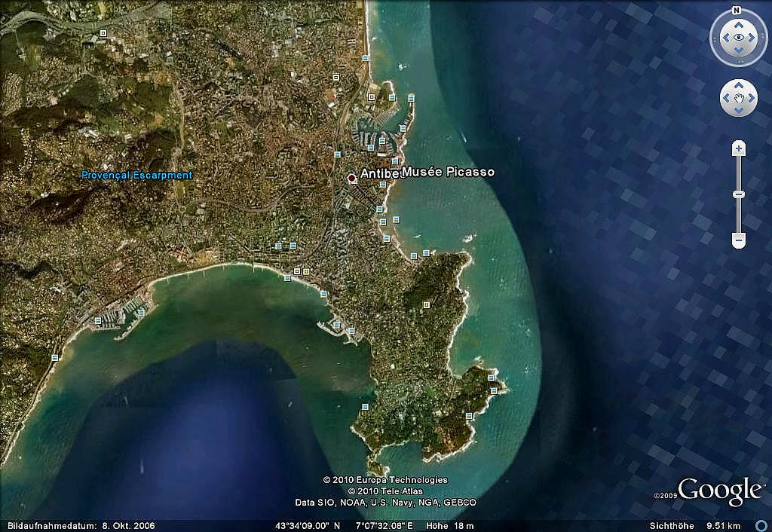Click the eye icon in look joystick
The width and height of the screenshot is (772, 532).
point(738,37)
